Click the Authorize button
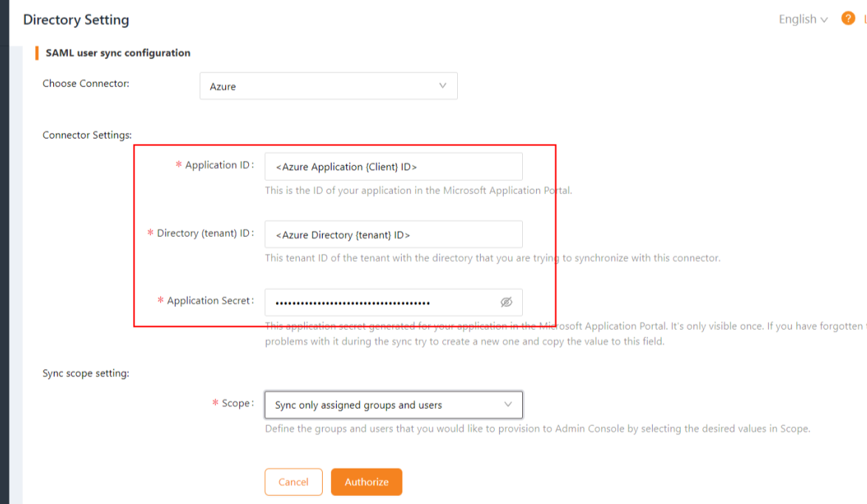This screenshot has width=867, height=504. (366, 481)
